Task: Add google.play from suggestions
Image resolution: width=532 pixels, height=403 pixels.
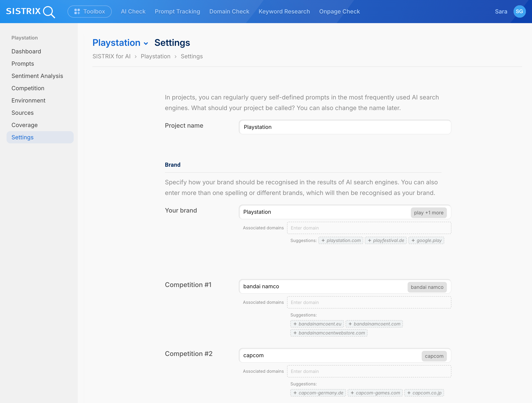Action: pos(426,240)
